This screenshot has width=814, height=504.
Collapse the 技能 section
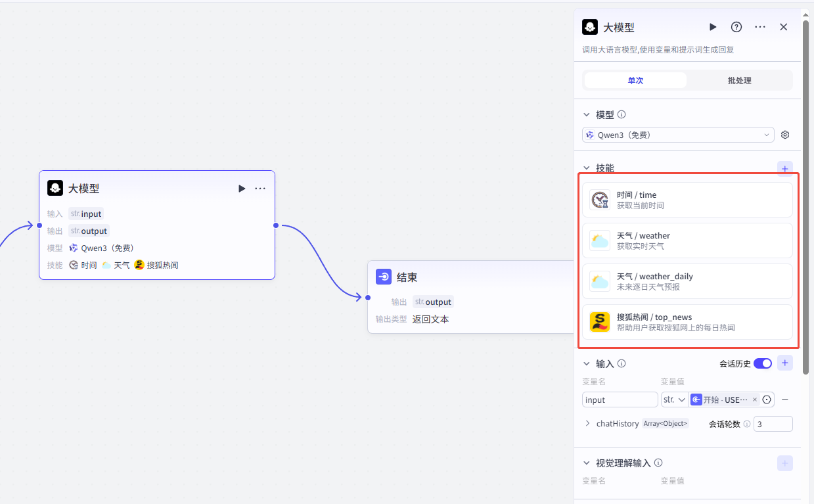coord(587,168)
